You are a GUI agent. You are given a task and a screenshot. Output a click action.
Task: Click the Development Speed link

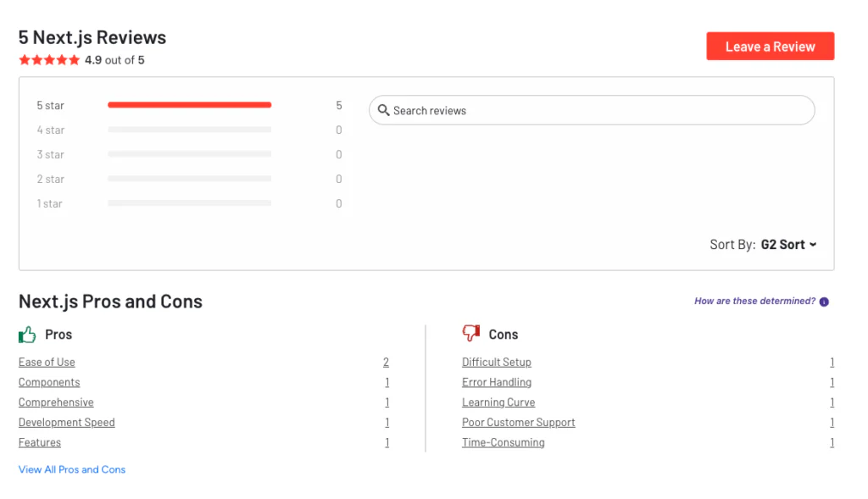(66, 422)
